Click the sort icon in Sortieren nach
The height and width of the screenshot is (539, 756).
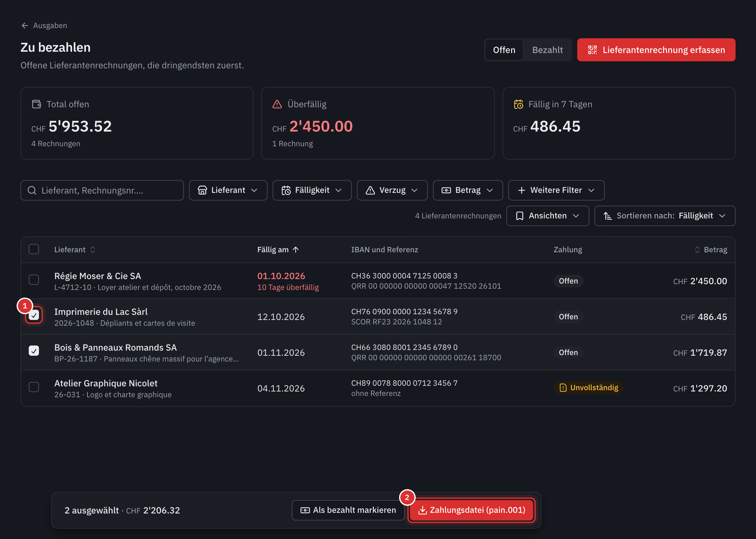click(607, 216)
